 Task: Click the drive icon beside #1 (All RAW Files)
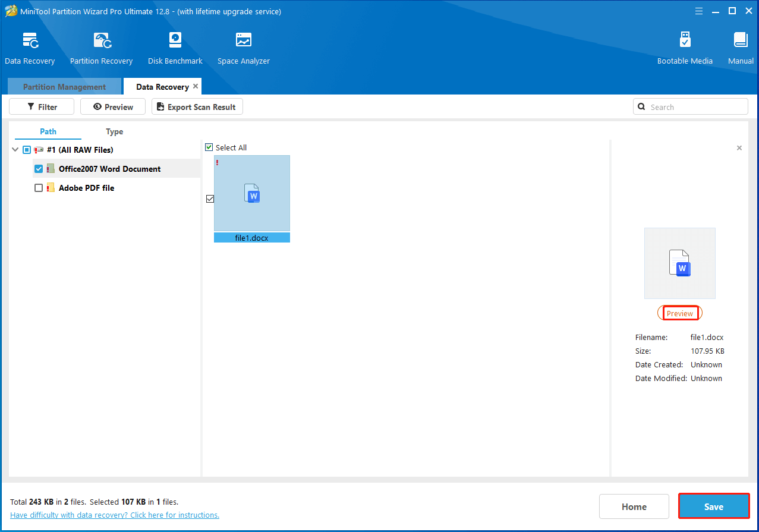[39, 150]
